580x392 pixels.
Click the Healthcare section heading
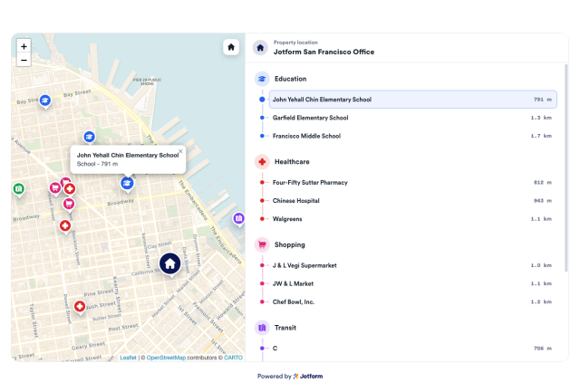point(292,162)
